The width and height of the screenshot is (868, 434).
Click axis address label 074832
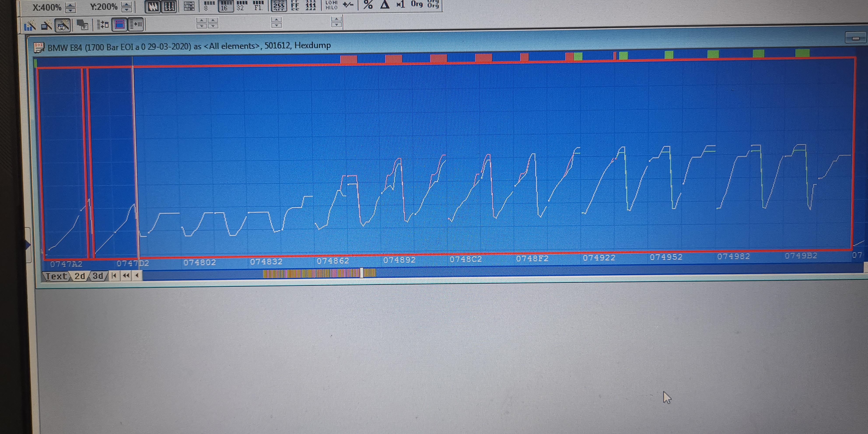[266, 261]
